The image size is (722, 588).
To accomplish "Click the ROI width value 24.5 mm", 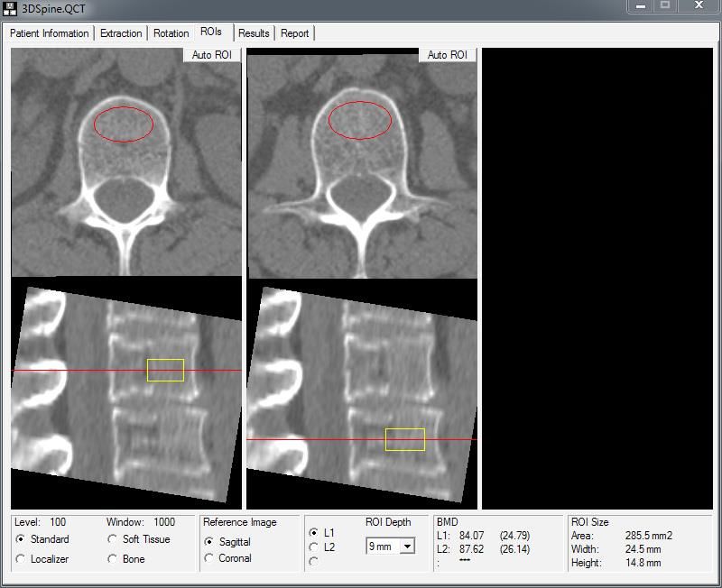I will [643, 549].
